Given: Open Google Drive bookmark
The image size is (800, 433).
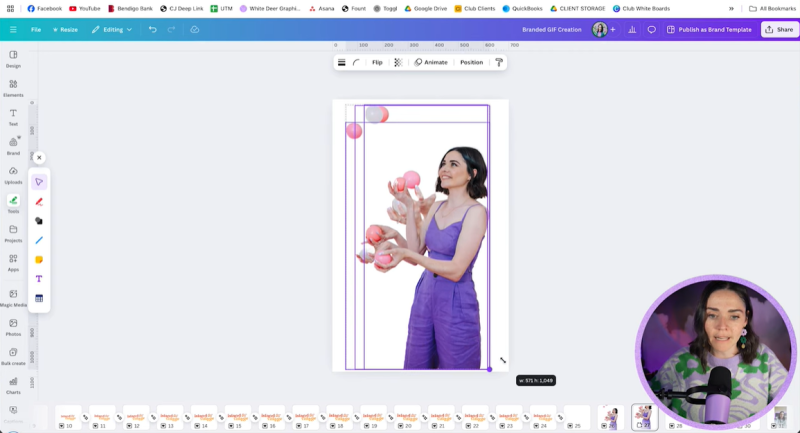Looking at the screenshot, I should coord(426,9).
